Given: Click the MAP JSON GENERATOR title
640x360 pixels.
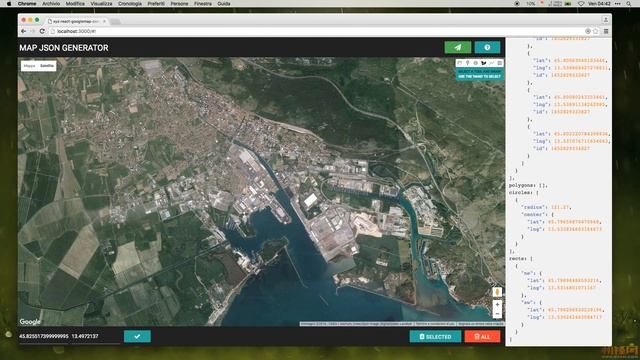Looking at the screenshot, I should click(x=64, y=48).
